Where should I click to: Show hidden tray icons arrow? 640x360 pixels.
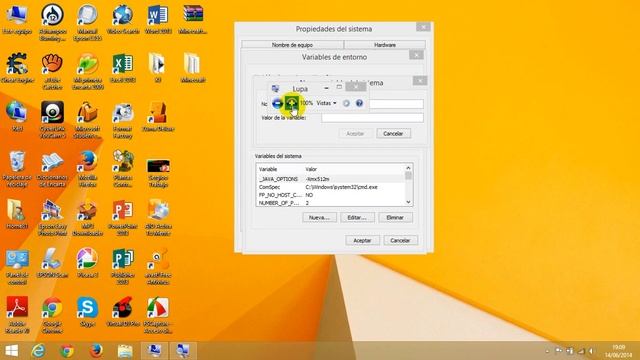tap(547, 351)
